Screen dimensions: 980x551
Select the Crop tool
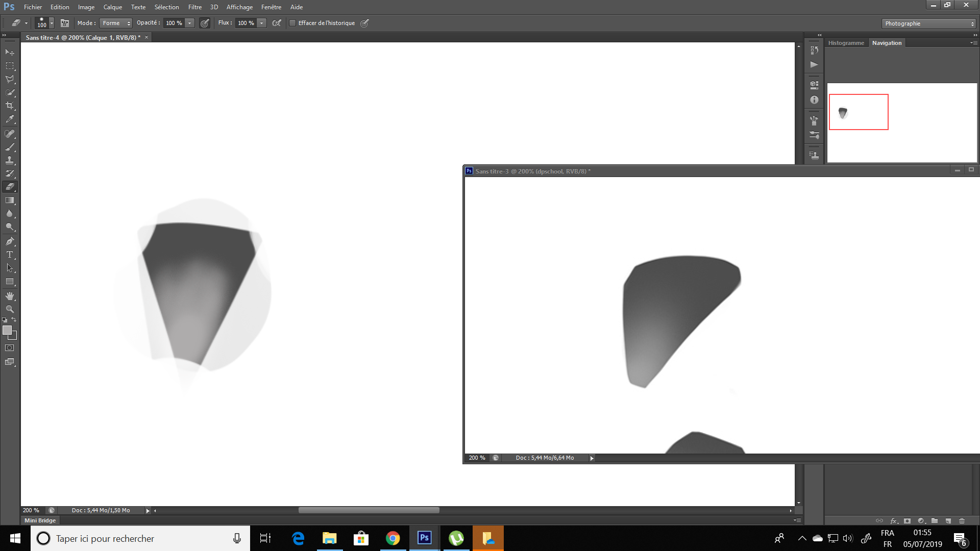[10, 106]
